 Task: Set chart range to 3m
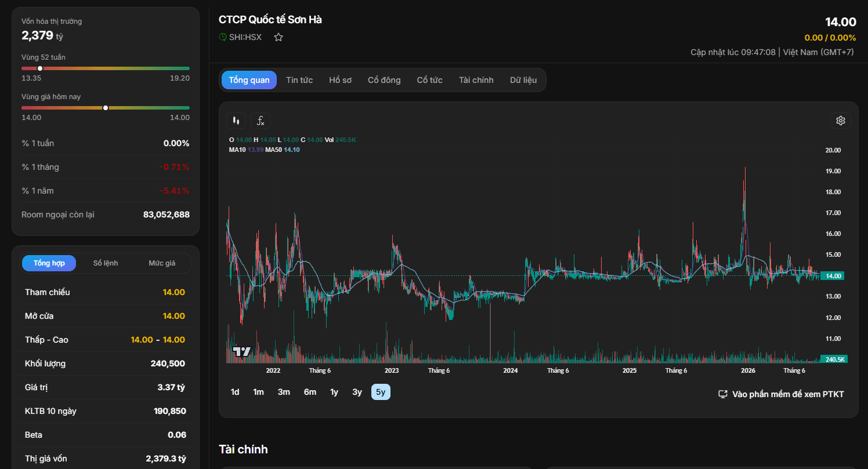[x=284, y=392]
